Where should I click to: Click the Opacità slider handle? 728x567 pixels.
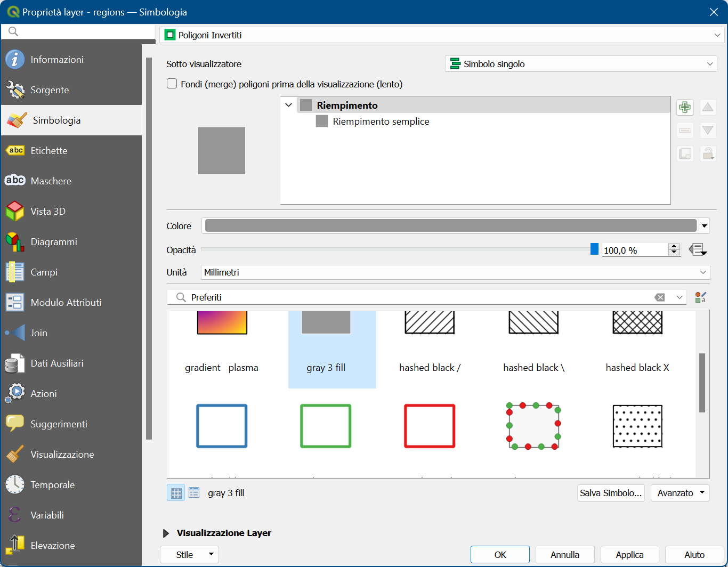pos(595,249)
